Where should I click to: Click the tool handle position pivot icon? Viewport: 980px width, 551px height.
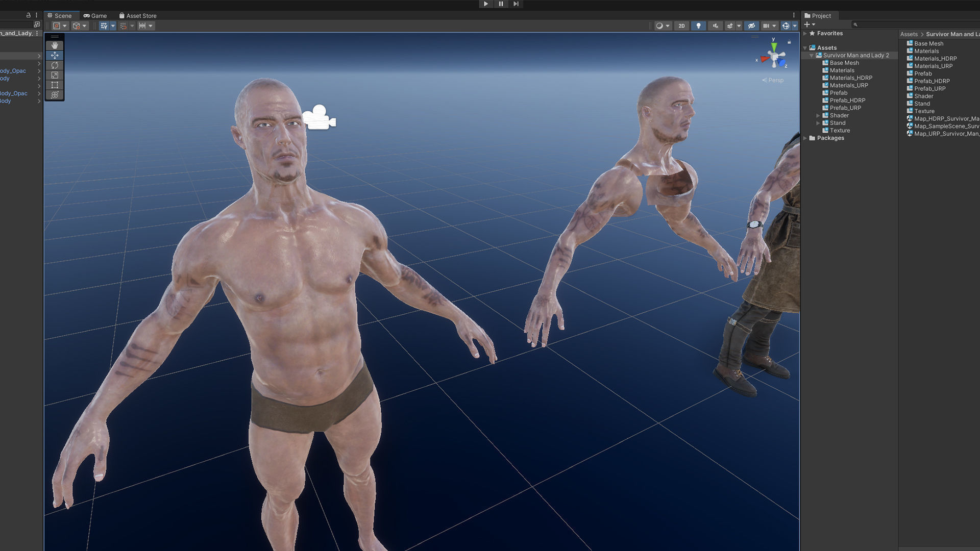[57, 26]
